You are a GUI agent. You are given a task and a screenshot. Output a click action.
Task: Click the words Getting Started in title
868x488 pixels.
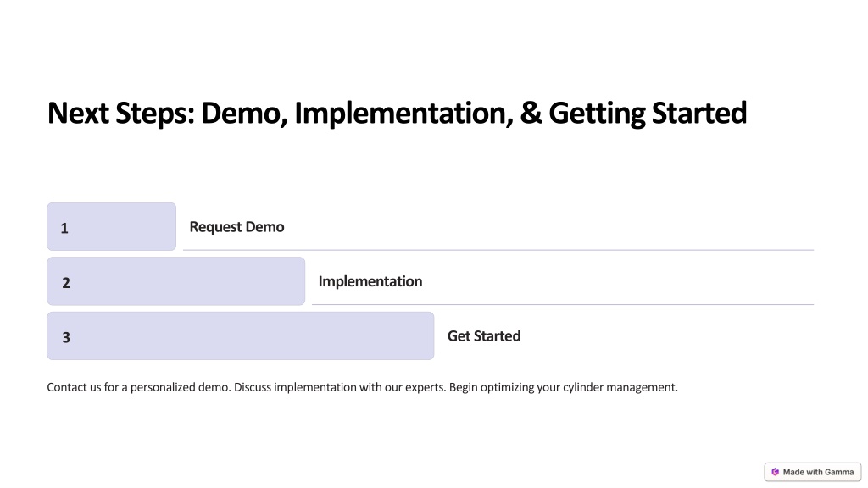point(648,114)
